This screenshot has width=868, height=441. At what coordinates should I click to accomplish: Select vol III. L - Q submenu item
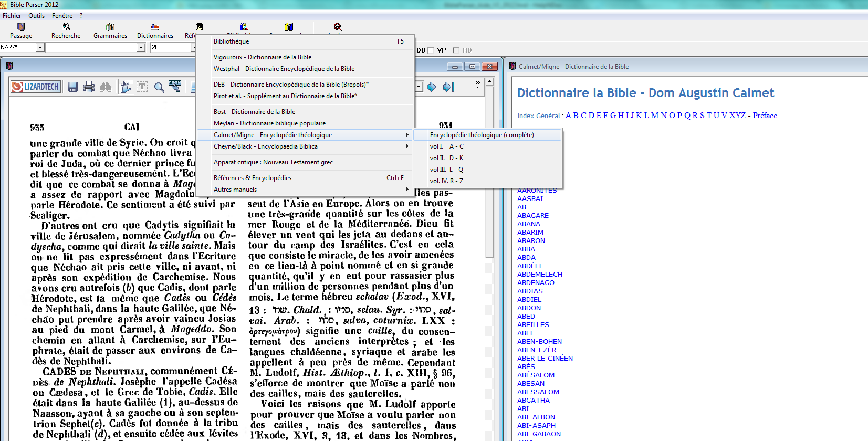pyautogui.click(x=487, y=170)
